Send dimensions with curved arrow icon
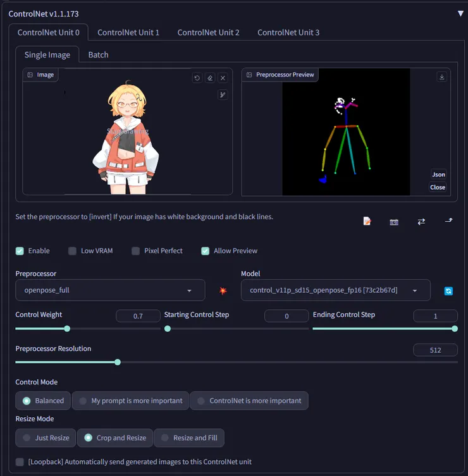Screen dimensions: 468x476 point(448,221)
